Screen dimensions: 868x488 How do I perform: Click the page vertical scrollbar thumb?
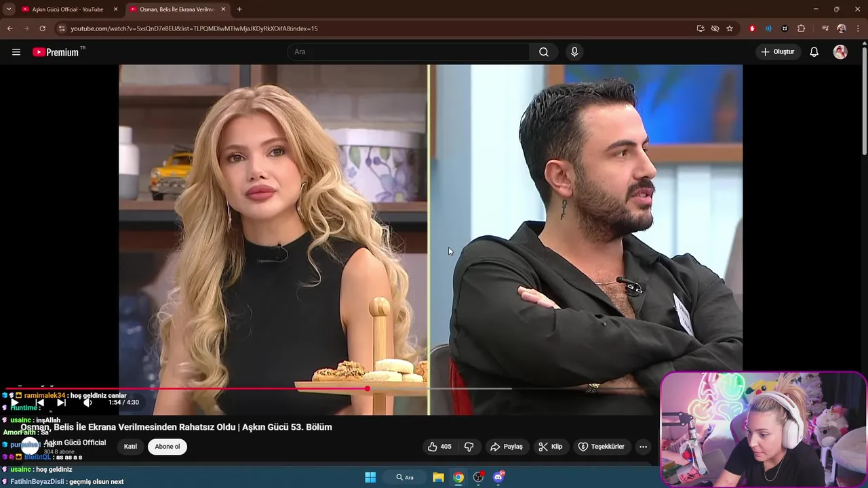tap(864, 102)
